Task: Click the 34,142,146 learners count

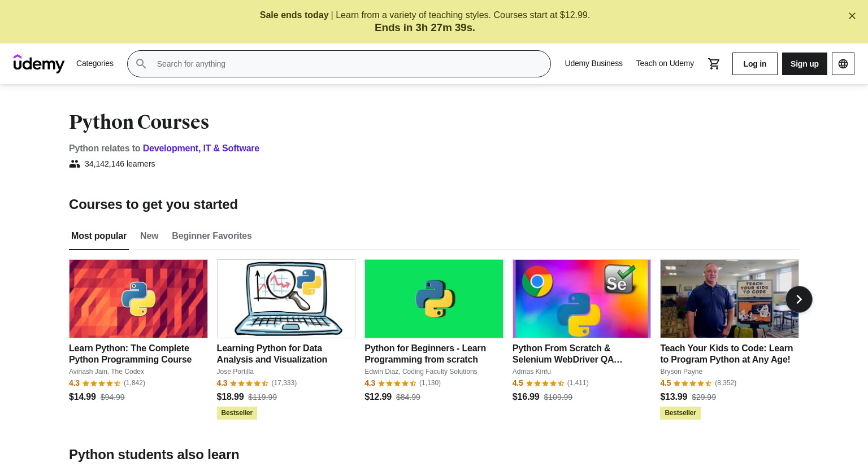Action: tap(120, 164)
